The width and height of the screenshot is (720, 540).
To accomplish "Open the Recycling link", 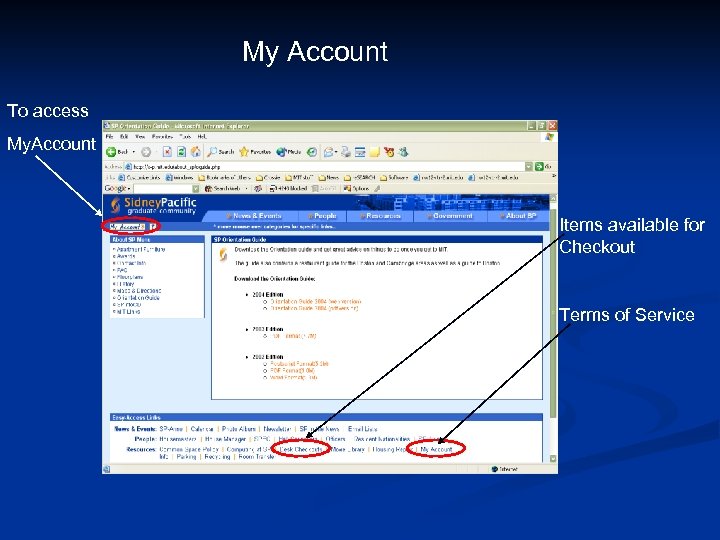I will [x=217, y=457].
